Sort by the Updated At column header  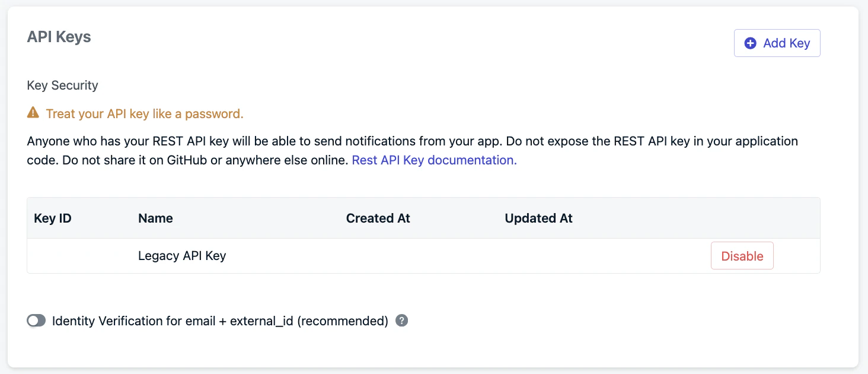pos(538,218)
